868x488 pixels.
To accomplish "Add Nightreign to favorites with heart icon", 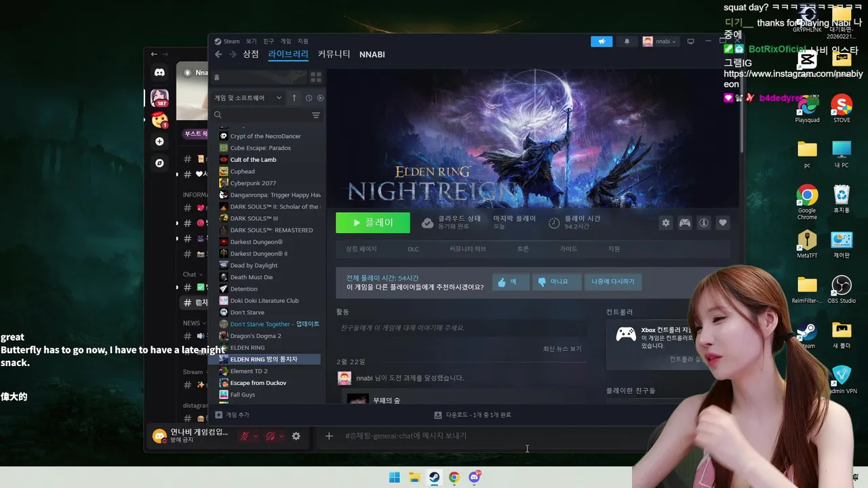I will (x=723, y=223).
